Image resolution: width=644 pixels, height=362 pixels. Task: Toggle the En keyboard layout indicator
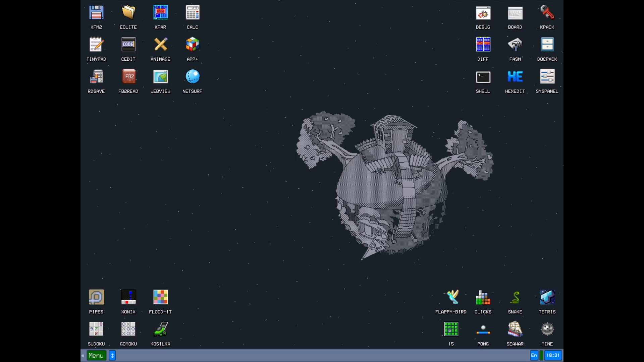click(x=534, y=356)
